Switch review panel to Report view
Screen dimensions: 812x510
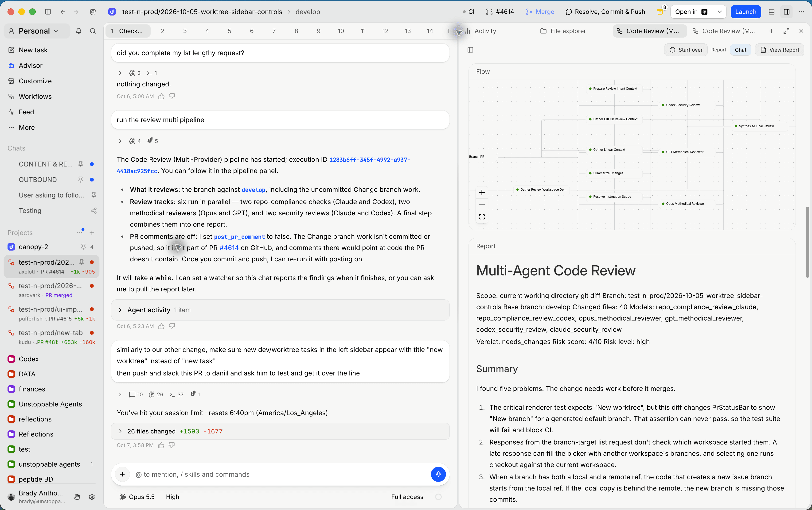(x=718, y=50)
